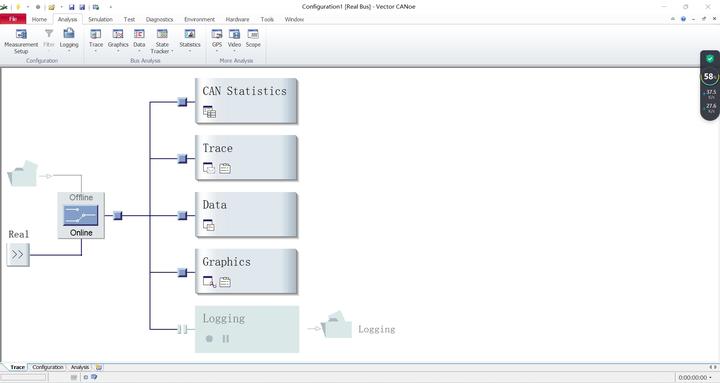The width and height of the screenshot is (720, 383).
Task: Click the Save As disk icon
Action: pos(82,7)
